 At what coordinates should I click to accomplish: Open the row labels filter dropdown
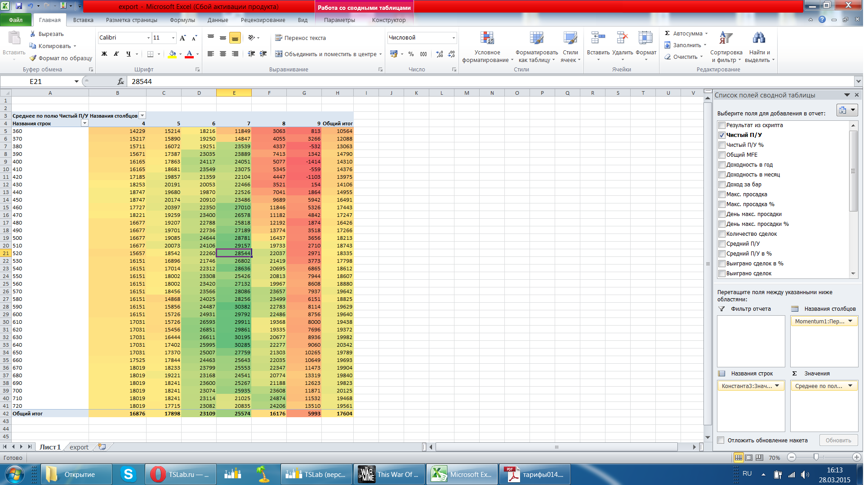85,123
